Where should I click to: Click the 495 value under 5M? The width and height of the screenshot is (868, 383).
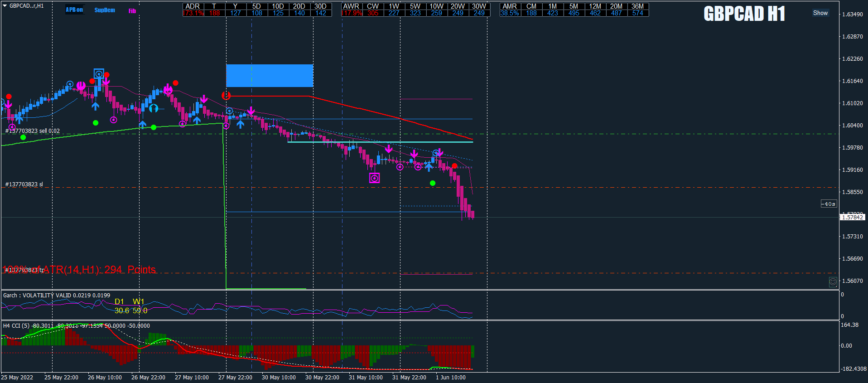[x=574, y=13]
